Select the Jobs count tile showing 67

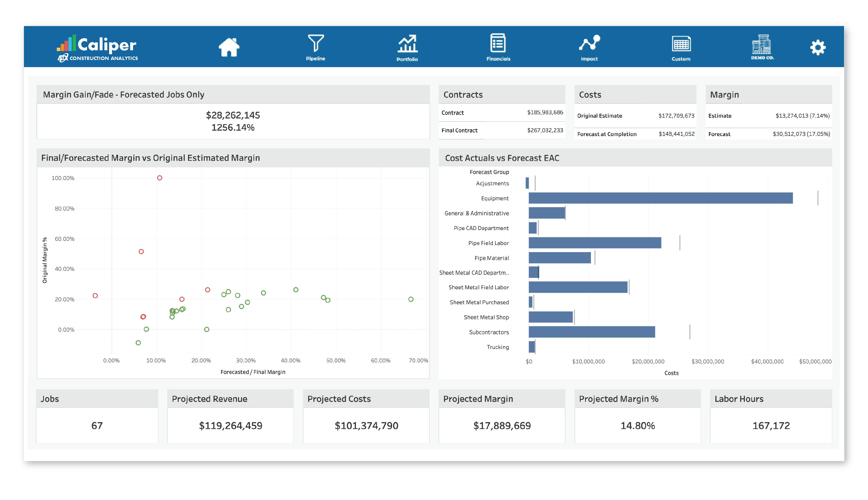pyautogui.click(x=97, y=426)
